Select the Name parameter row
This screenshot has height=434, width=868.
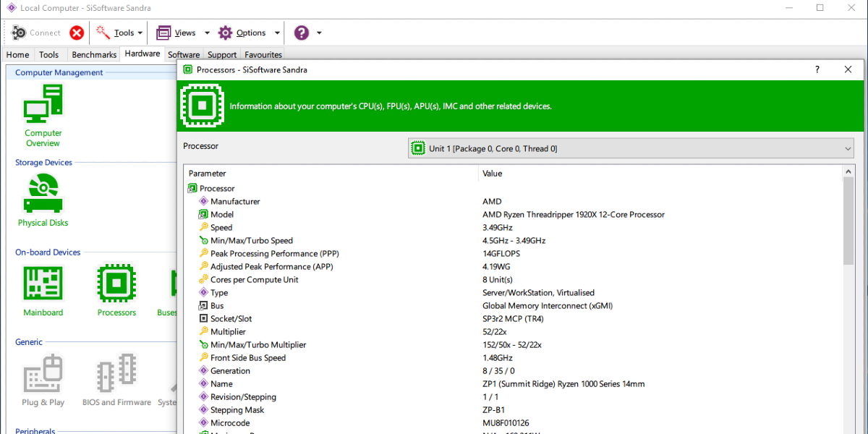514,383
